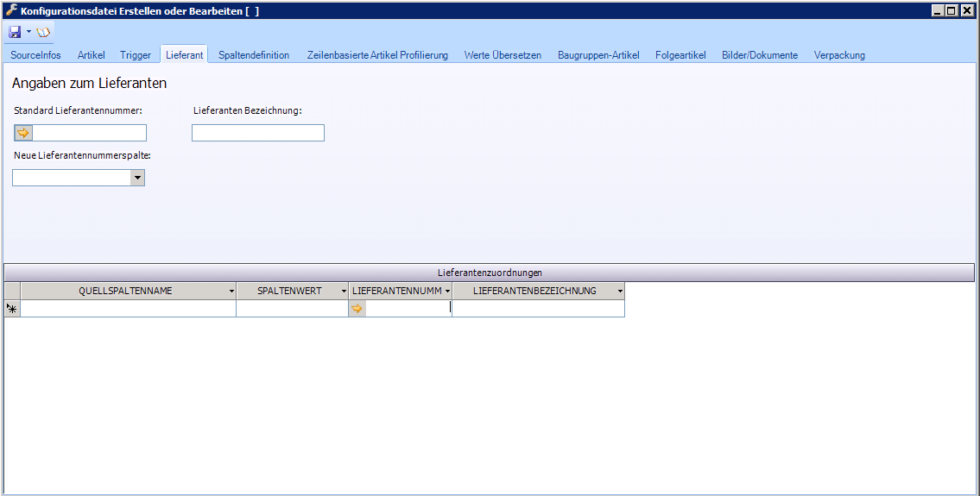Expand Neue Lieferantennummerspalte combo box
980x496 pixels.
coord(136,178)
